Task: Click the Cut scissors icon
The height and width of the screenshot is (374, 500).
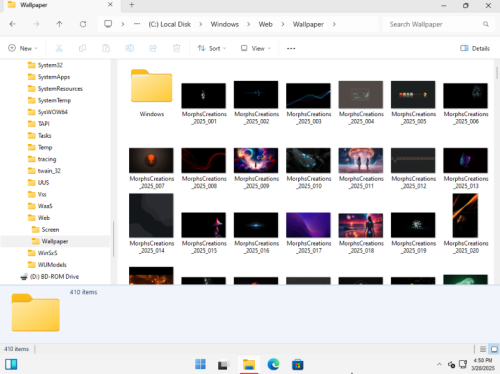Action: [59, 48]
